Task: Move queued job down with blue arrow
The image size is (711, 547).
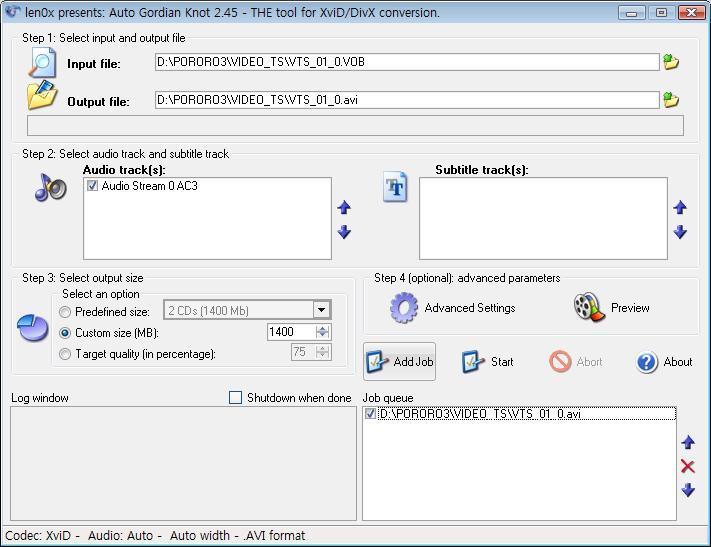Action: click(688, 490)
